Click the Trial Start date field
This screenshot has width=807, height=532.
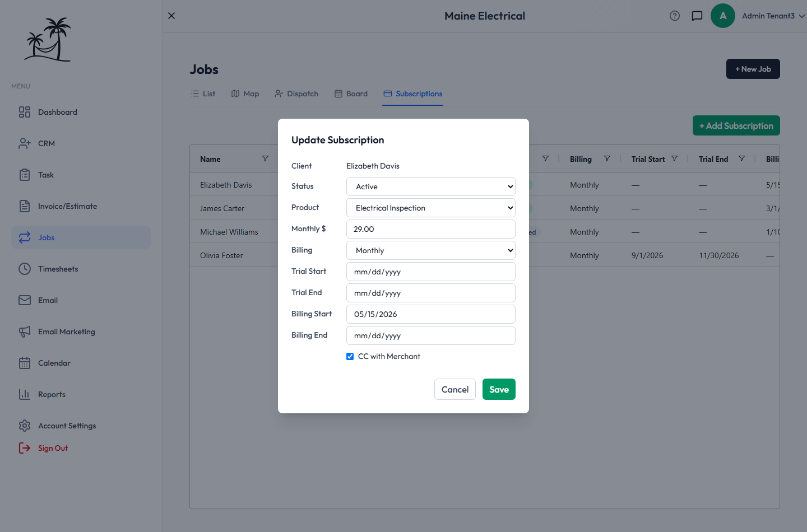tap(431, 272)
